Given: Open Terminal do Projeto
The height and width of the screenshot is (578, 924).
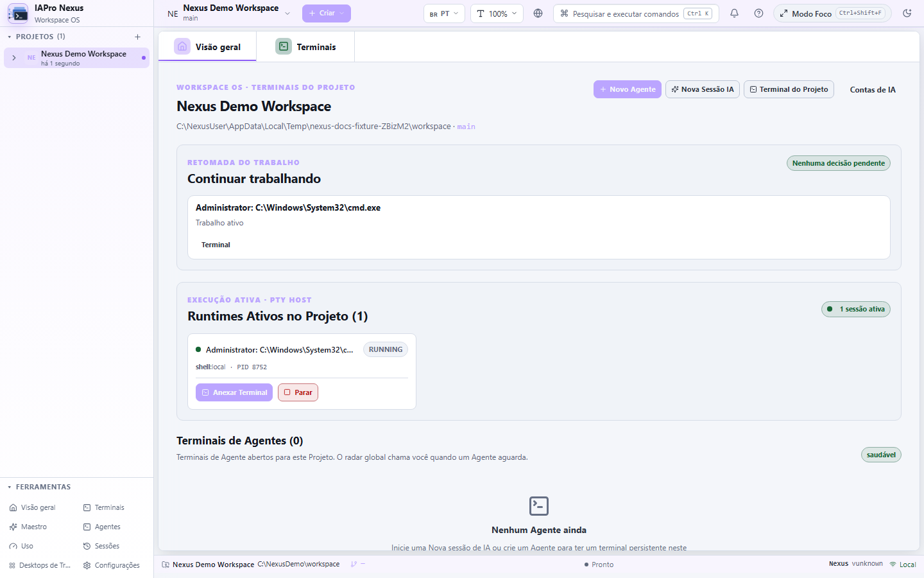Looking at the screenshot, I should tap(789, 89).
